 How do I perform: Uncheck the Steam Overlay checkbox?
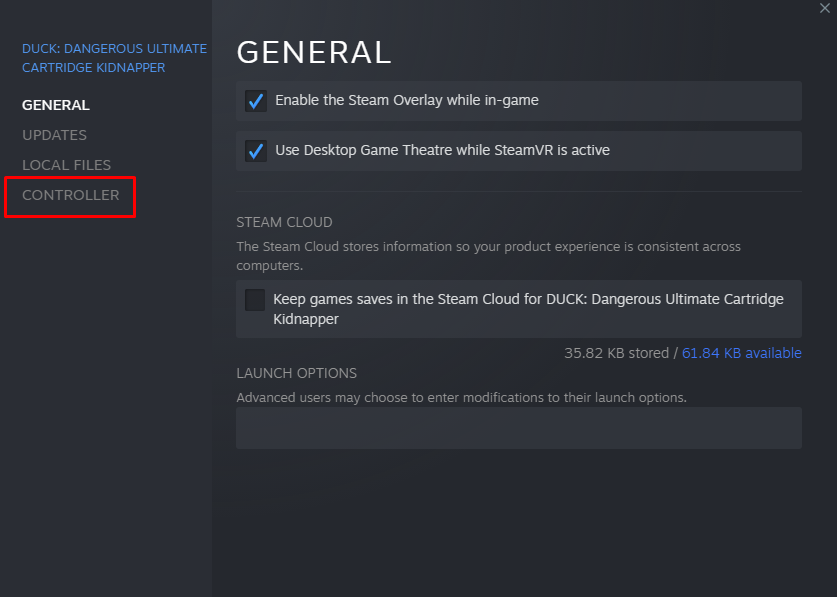tap(256, 101)
